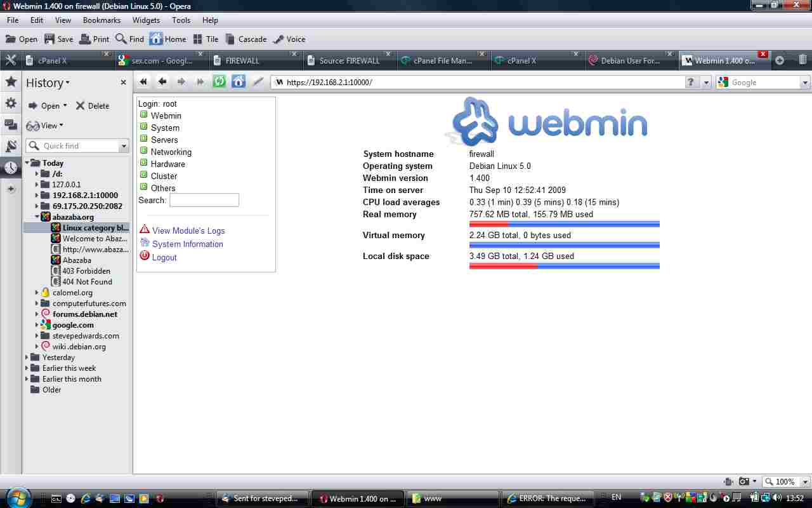Viewport: 812px width, 508px height.
Task: Open the Bookmarks star panel icon
Action: (x=11, y=81)
